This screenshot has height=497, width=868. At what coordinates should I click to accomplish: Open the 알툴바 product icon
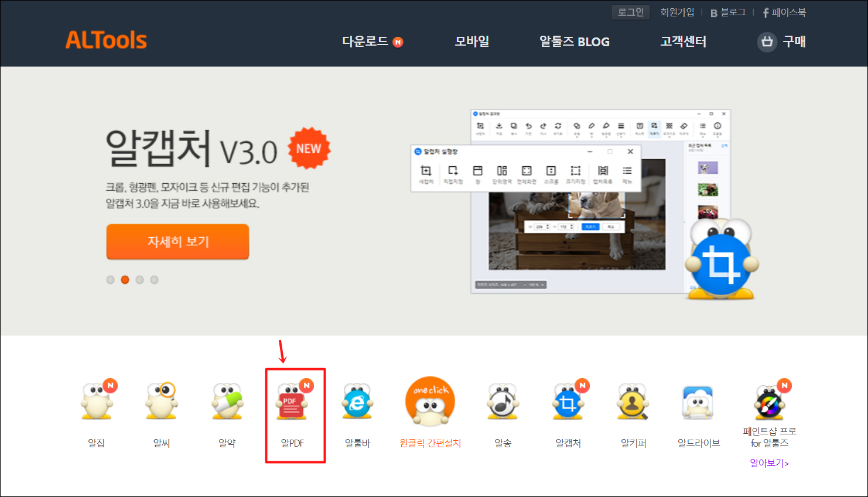(358, 401)
